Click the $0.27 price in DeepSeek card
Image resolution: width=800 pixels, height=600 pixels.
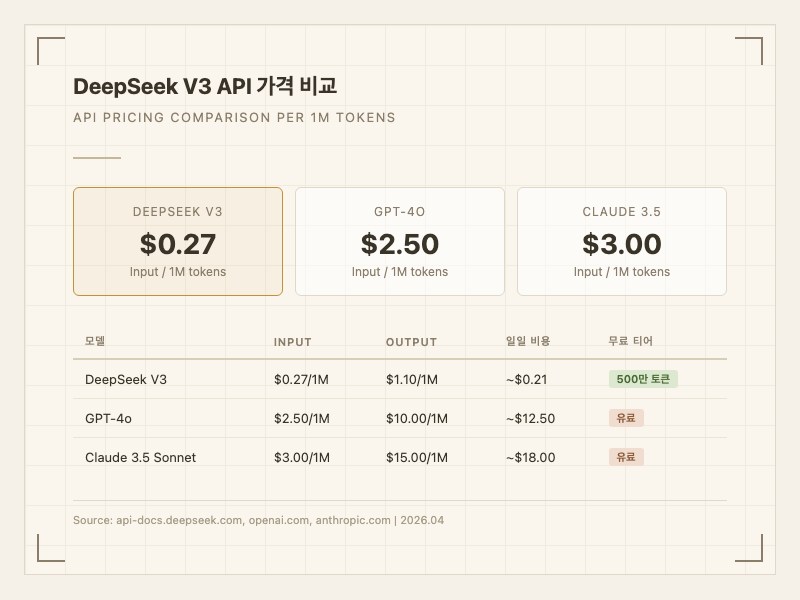178,244
